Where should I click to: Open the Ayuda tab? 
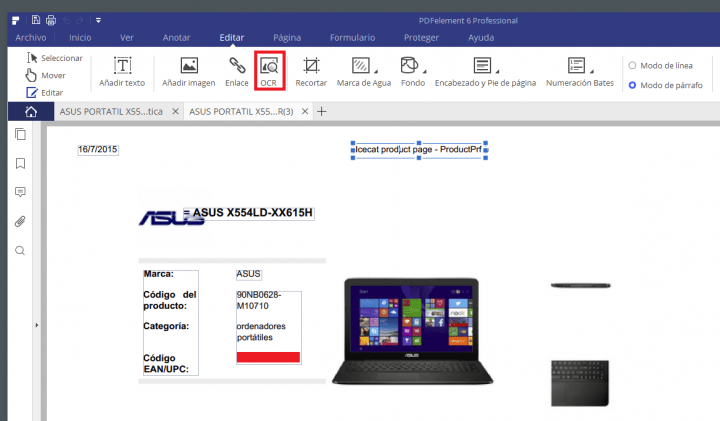point(481,38)
